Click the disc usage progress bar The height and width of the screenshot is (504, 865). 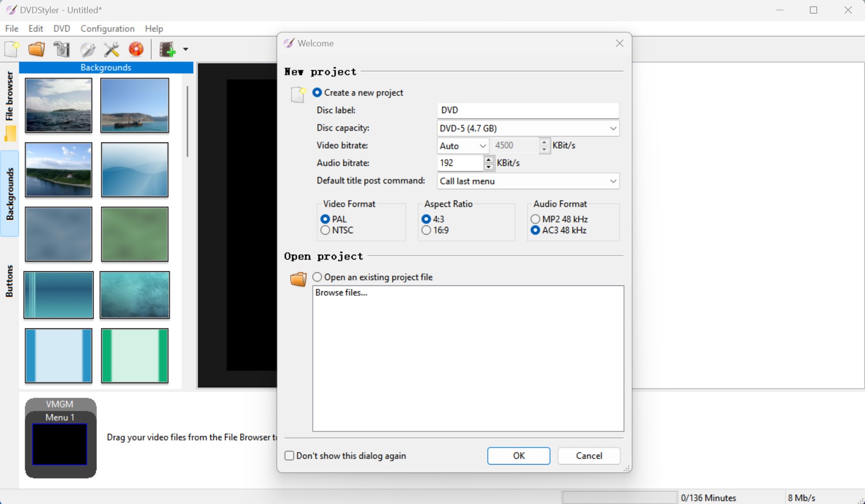pyautogui.click(x=619, y=497)
